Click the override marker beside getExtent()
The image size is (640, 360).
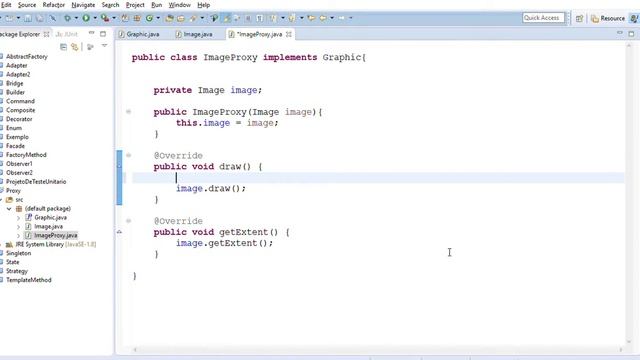click(119, 232)
